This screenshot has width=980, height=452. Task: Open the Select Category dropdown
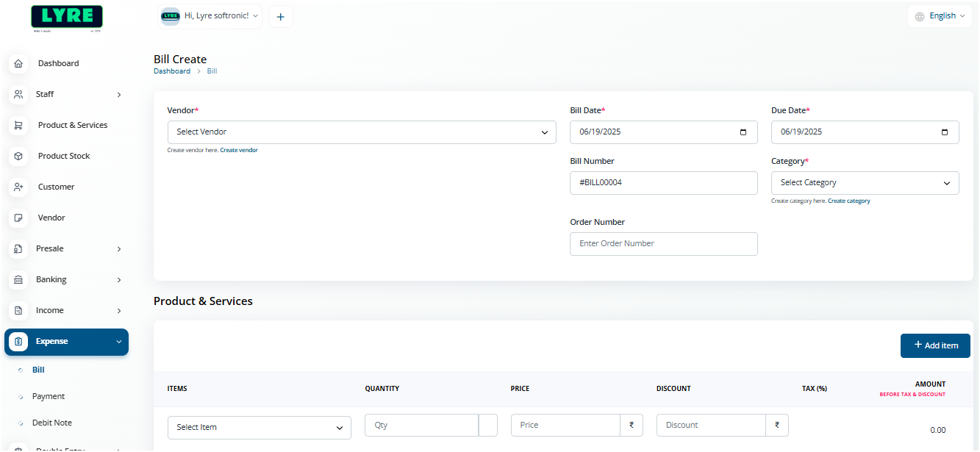click(865, 183)
